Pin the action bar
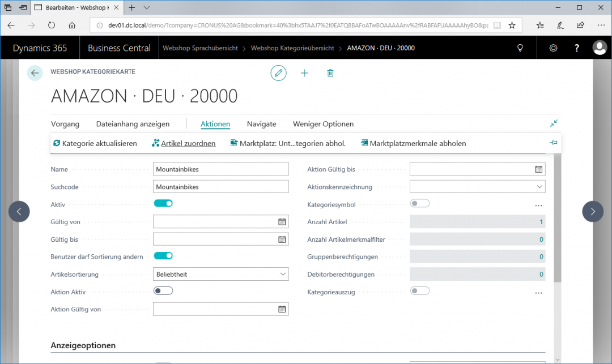Screen dimensions: 612x364 (554, 143)
